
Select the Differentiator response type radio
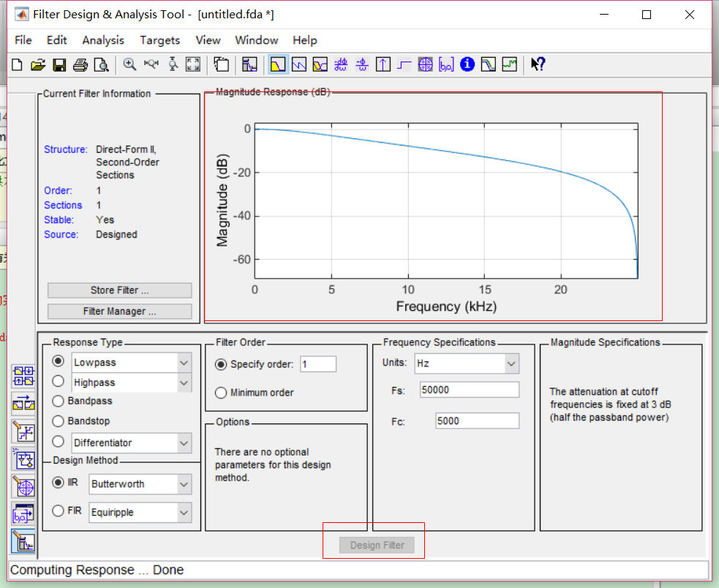coord(58,442)
